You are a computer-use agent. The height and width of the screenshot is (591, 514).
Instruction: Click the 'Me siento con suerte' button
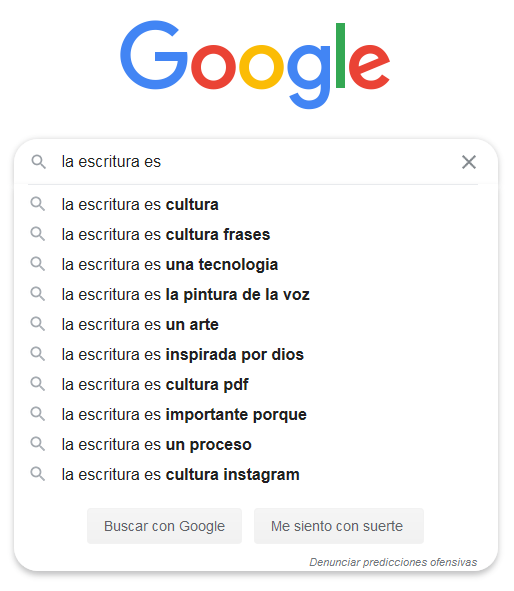338,526
